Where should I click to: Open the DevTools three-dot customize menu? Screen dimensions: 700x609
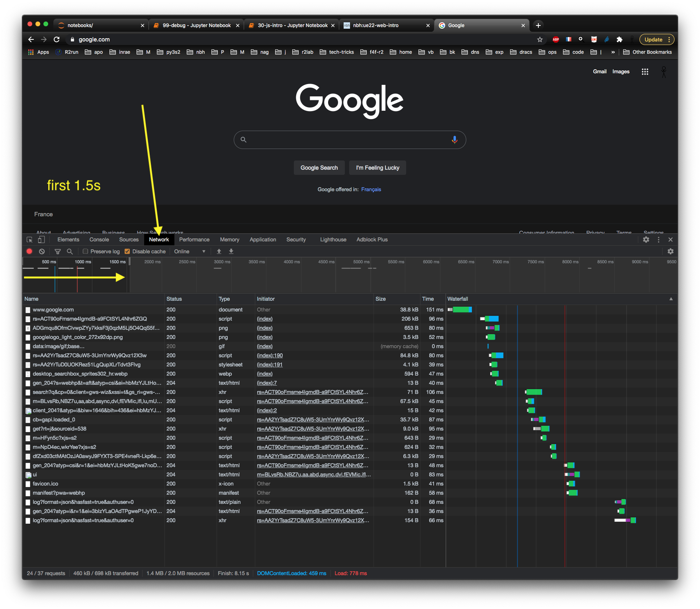(x=658, y=239)
